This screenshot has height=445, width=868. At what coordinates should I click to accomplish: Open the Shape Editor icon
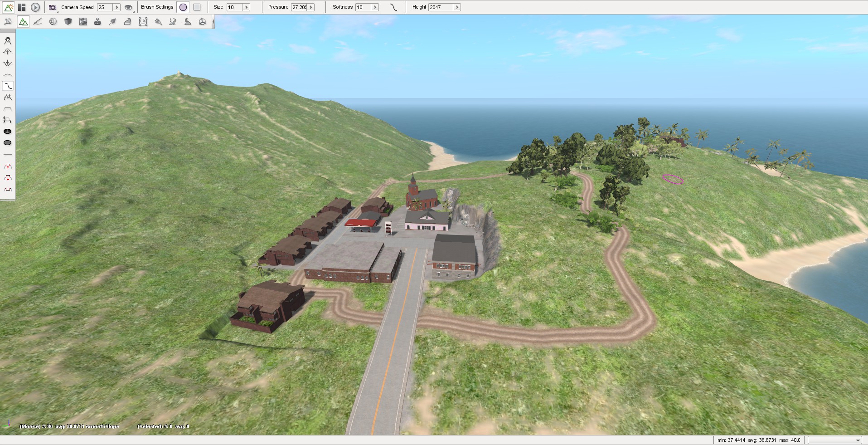point(203,21)
